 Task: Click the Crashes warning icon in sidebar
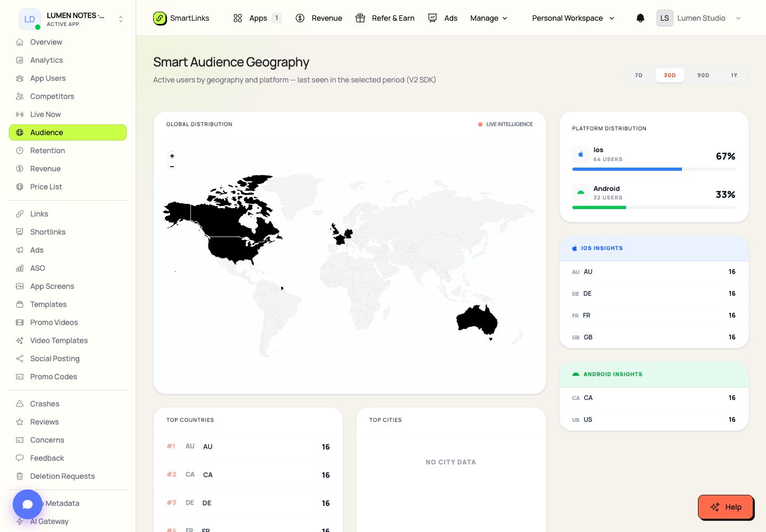click(20, 404)
